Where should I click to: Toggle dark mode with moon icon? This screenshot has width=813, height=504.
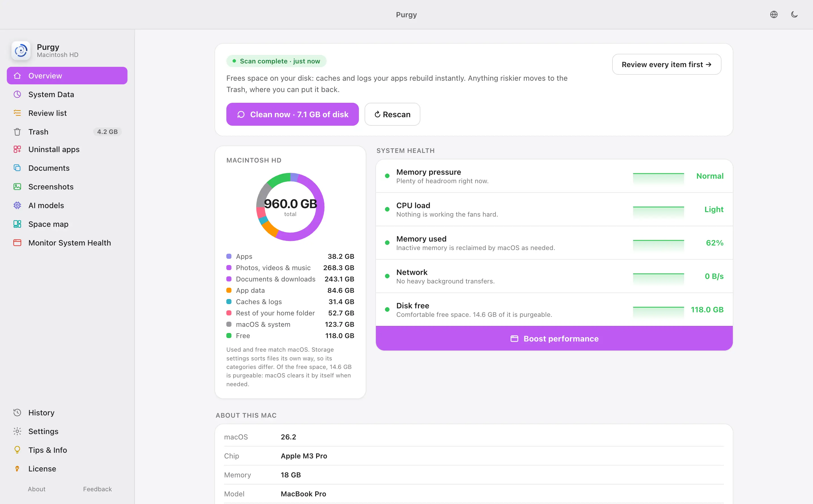pyautogui.click(x=794, y=14)
